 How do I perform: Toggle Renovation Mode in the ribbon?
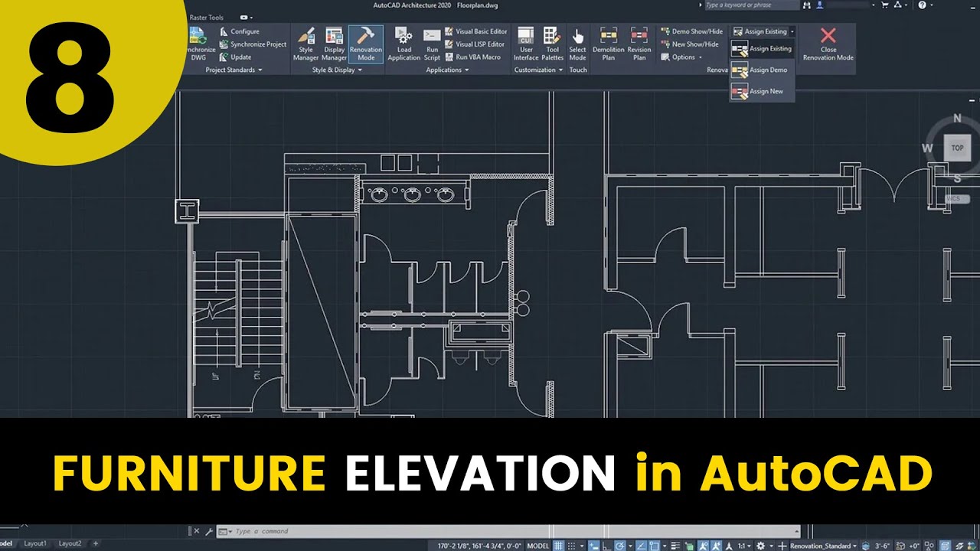coord(366,44)
